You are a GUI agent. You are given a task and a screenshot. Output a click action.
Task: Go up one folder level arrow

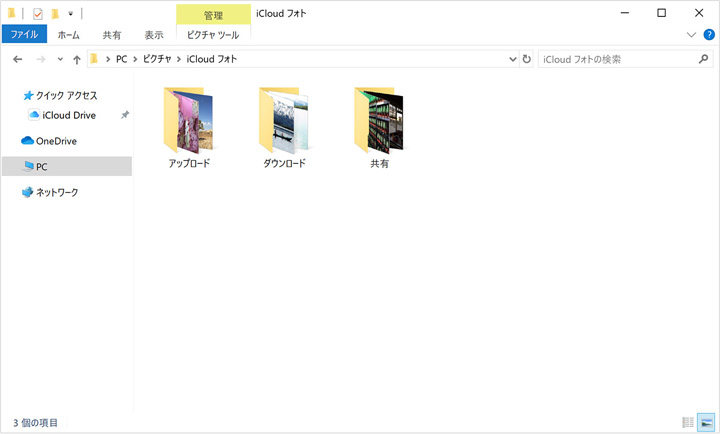[x=77, y=59]
